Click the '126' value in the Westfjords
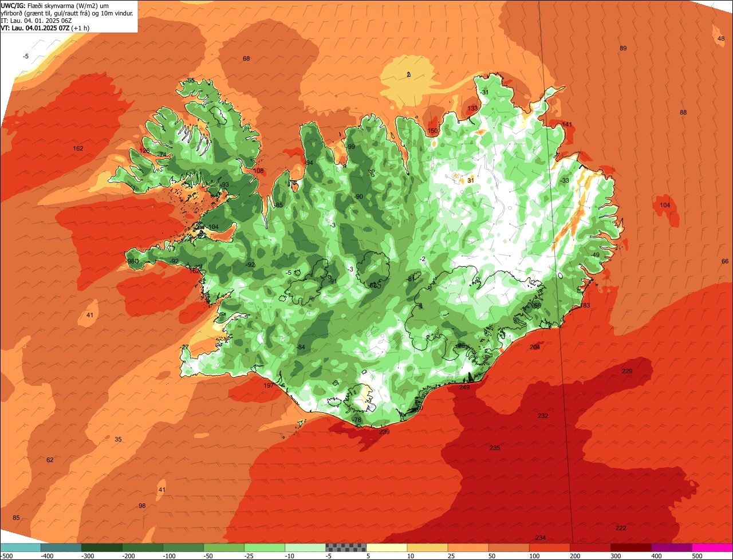Image resolution: width=733 pixels, height=560 pixels. click(x=144, y=151)
